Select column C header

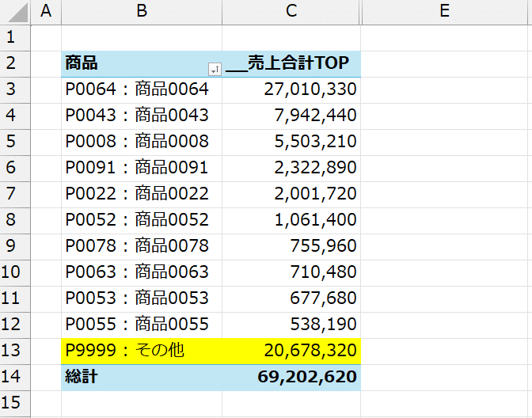coord(291,12)
